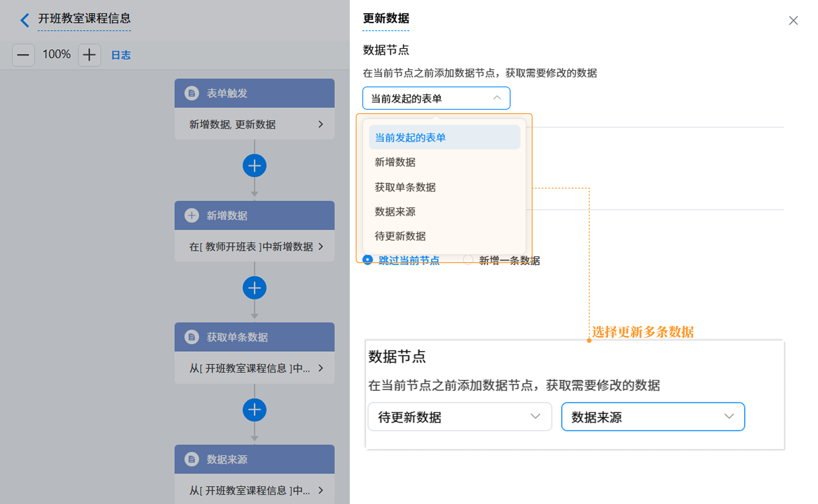The width and height of the screenshot is (818, 504).
Task: Click the 更新数据 panel title
Action: (x=386, y=18)
